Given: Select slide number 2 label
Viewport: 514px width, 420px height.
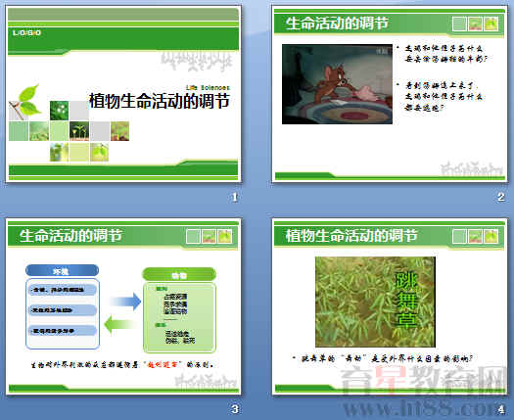Looking at the screenshot, I should pyautogui.click(x=500, y=198).
